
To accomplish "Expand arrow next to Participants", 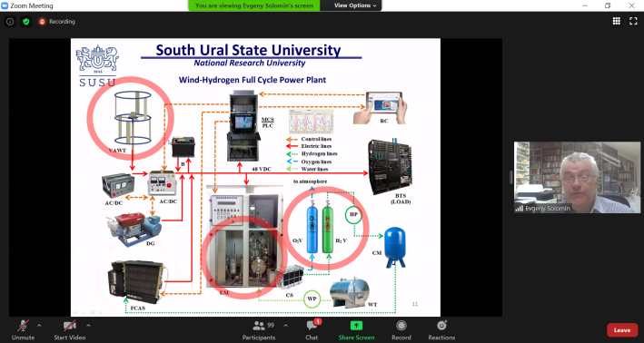I will coord(285,326).
